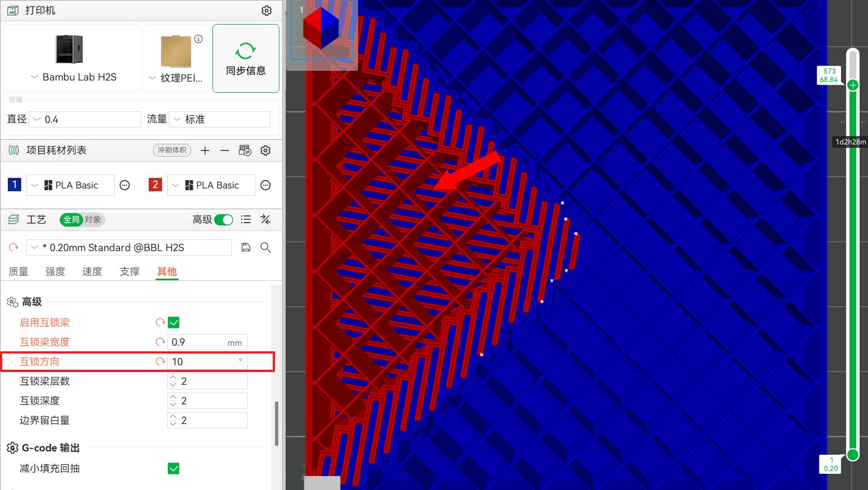Open filament list settings gear
This screenshot has width=868, height=490.
(x=265, y=150)
